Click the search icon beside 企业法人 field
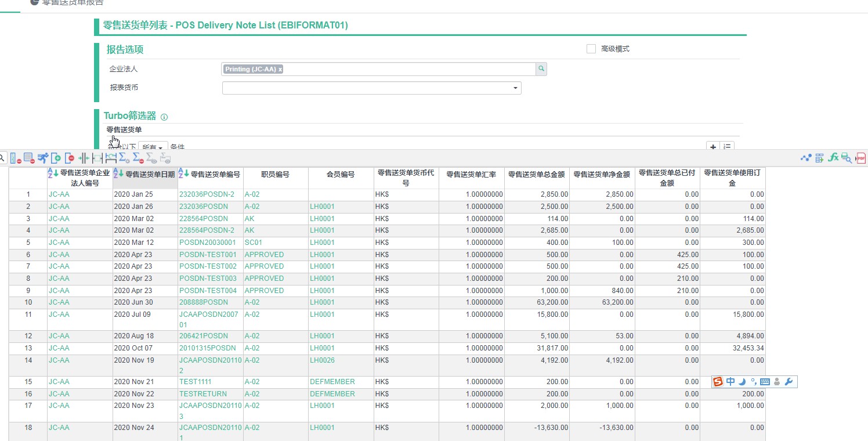 (541, 69)
